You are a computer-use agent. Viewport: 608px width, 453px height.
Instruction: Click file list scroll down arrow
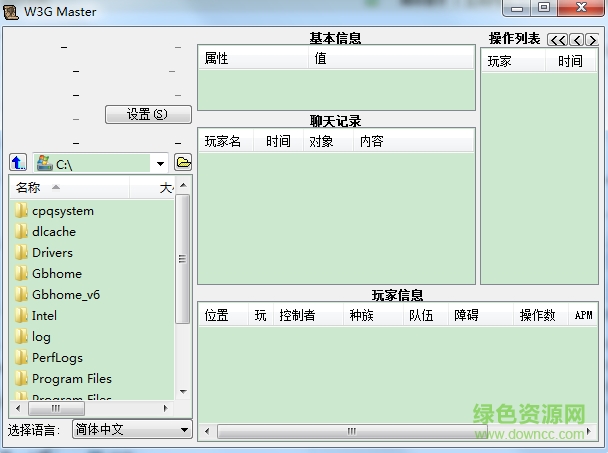pyautogui.click(x=183, y=392)
